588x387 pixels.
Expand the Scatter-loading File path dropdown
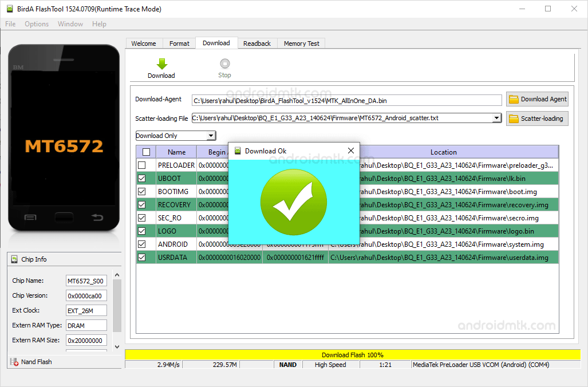496,118
